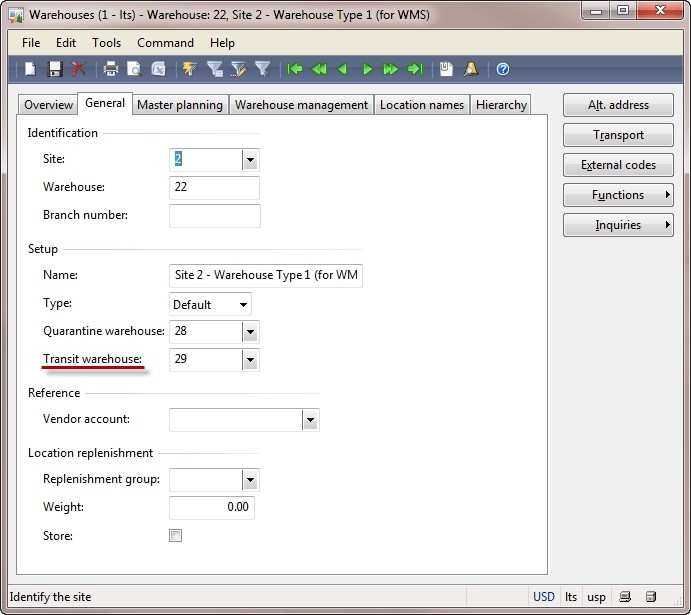Expand the Functions menu button
Viewport: 691px width, 615px height.
[x=618, y=195]
